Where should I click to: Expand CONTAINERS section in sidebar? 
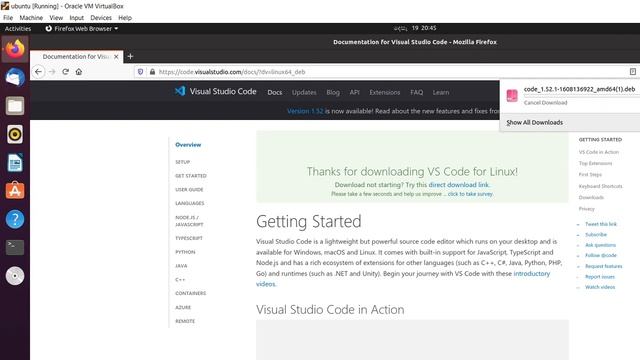tap(191, 293)
